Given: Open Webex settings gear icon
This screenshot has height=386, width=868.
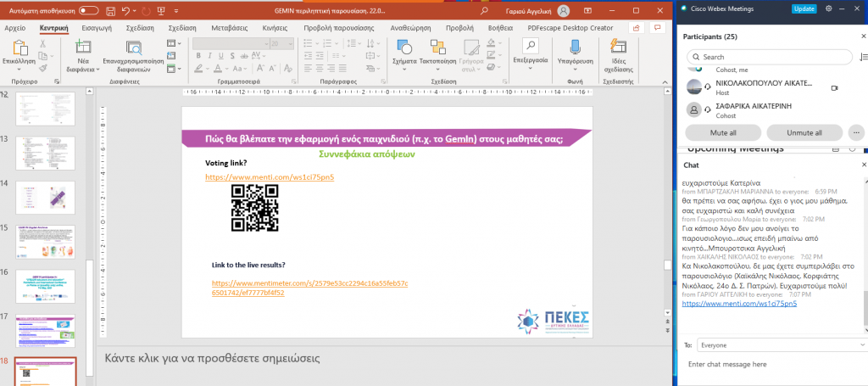Looking at the screenshot, I should [828, 8].
